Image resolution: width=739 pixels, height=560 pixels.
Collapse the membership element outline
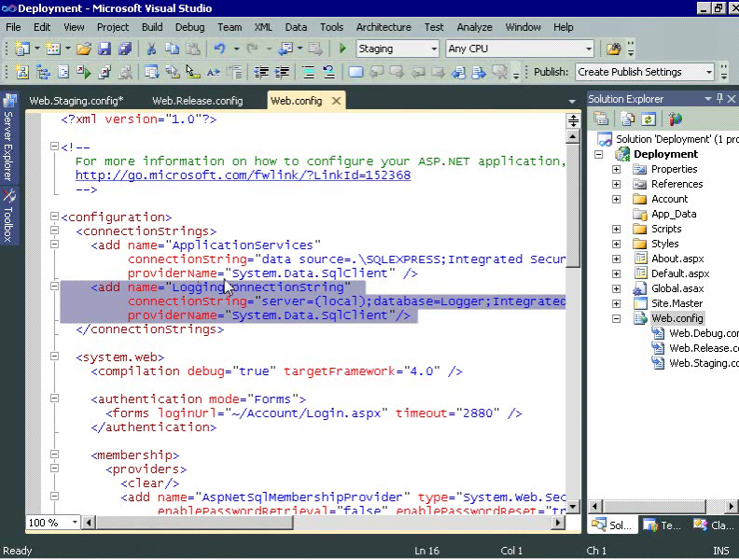click(54, 455)
